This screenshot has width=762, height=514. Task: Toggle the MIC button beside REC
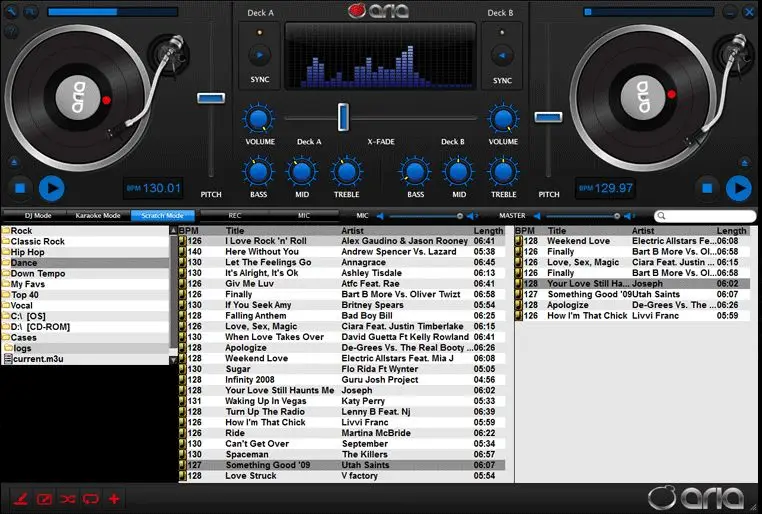tap(304, 215)
